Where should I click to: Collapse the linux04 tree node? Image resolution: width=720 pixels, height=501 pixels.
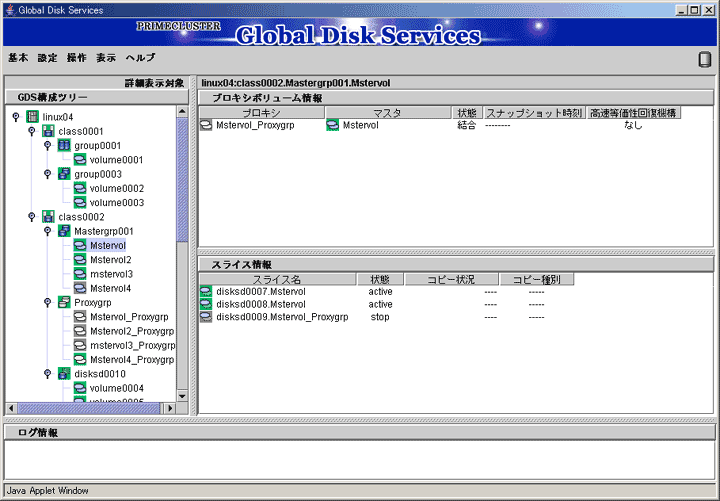(x=16, y=117)
